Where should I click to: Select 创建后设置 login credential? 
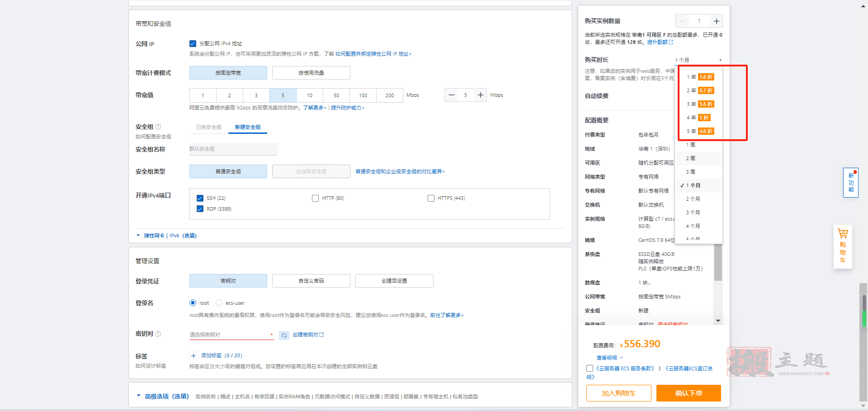(x=394, y=281)
